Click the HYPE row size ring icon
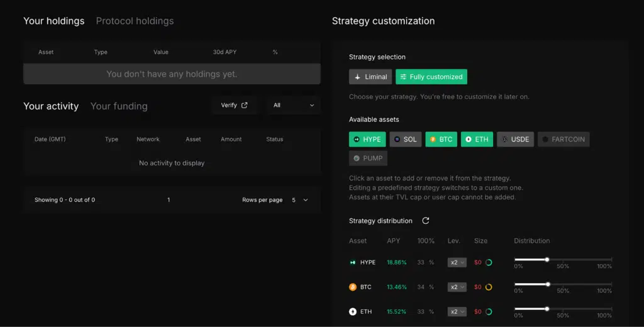The height and width of the screenshot is (327, 644). 489,262
